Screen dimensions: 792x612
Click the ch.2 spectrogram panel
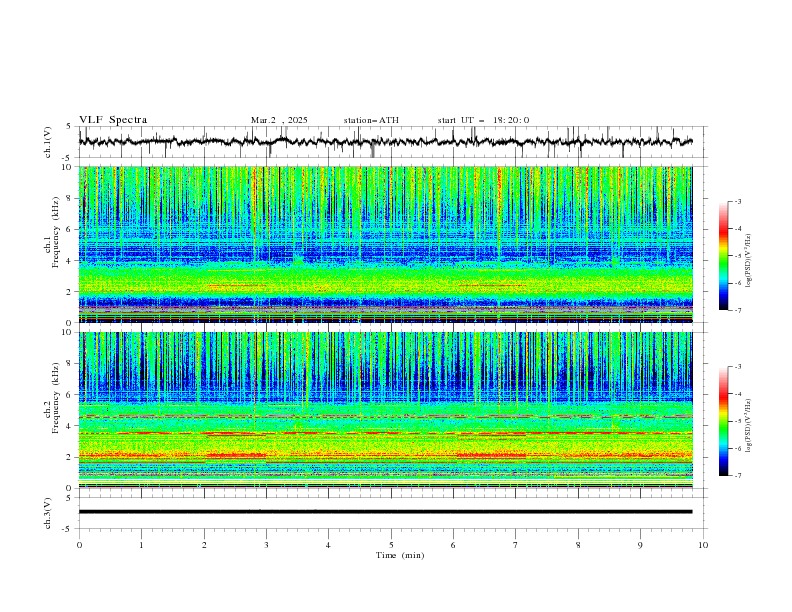coord(385,410)
